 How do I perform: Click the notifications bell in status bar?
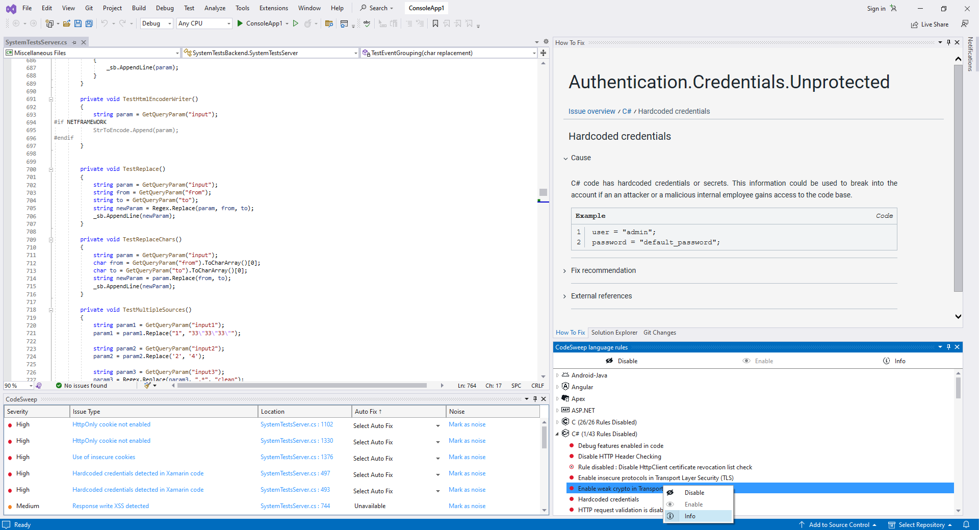click(x=966, y=524)
